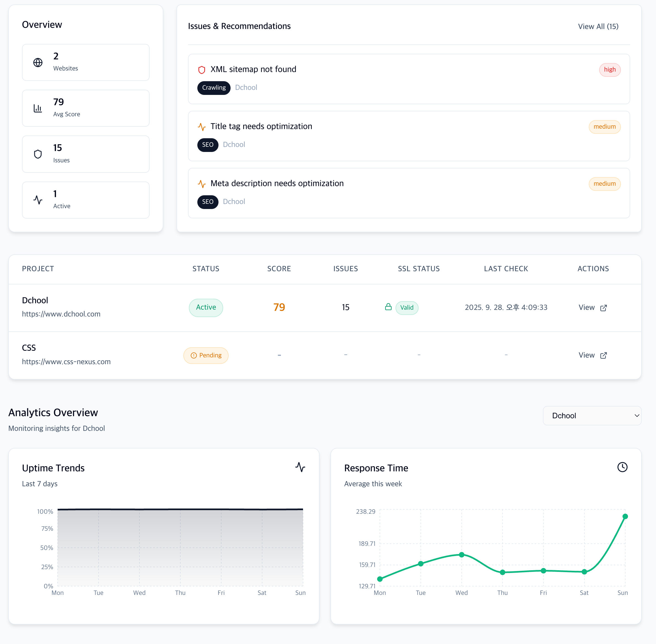
Task: Click the high severity badge
Action: [610, 70]
